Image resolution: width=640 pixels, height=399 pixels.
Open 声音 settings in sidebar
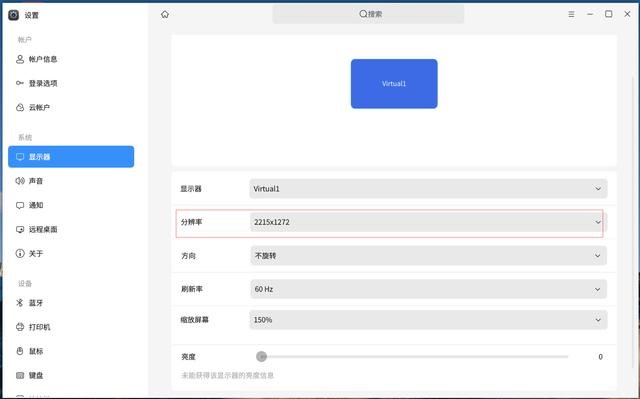point(71,181)
